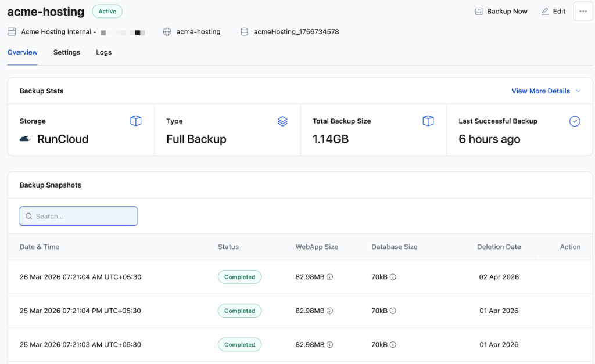Switch to the Overview tab
595x364 pixels.
23,52
